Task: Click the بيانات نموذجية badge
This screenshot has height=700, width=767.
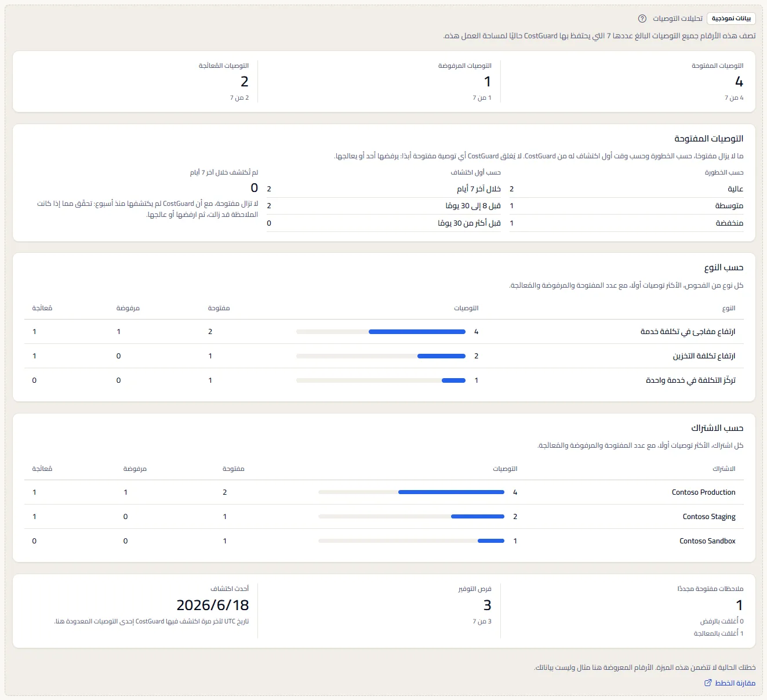Action: (x=731, y=19)
